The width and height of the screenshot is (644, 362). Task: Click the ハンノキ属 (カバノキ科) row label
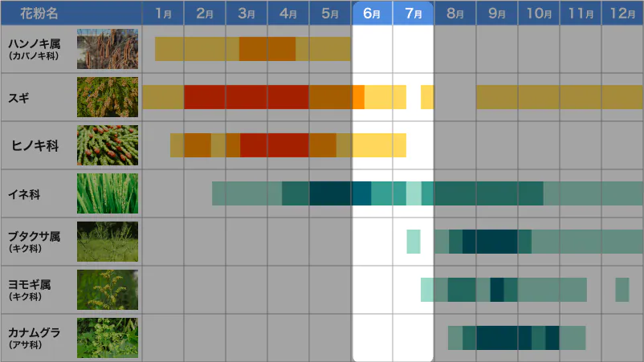pyautogui.click(x=35, y=49)
